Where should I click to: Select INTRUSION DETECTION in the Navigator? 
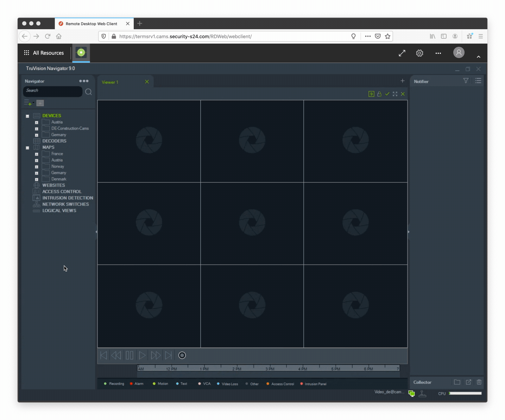[x=68, y=198]
